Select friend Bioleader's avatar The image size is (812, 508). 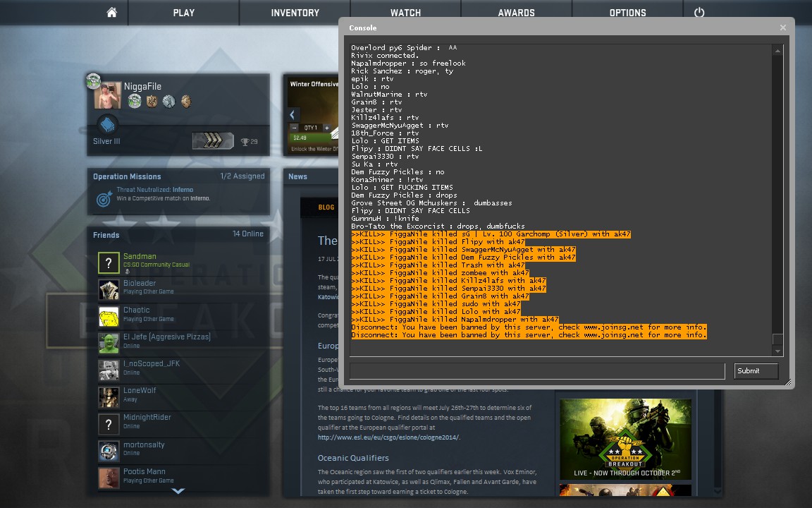point(109,290)
